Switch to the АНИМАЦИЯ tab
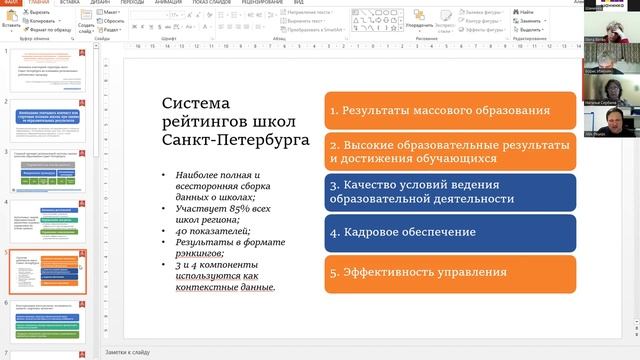The width and height of the screenshot is (640, 360). (168, 2)
